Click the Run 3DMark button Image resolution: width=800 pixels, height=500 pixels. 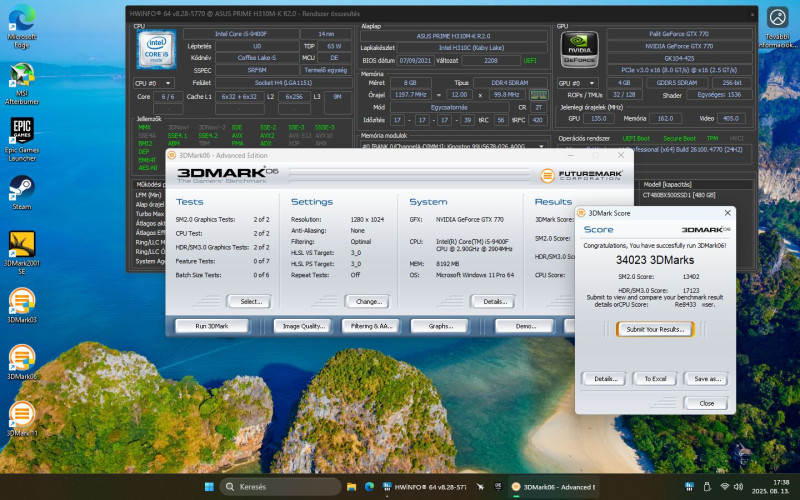pos(212,326)
